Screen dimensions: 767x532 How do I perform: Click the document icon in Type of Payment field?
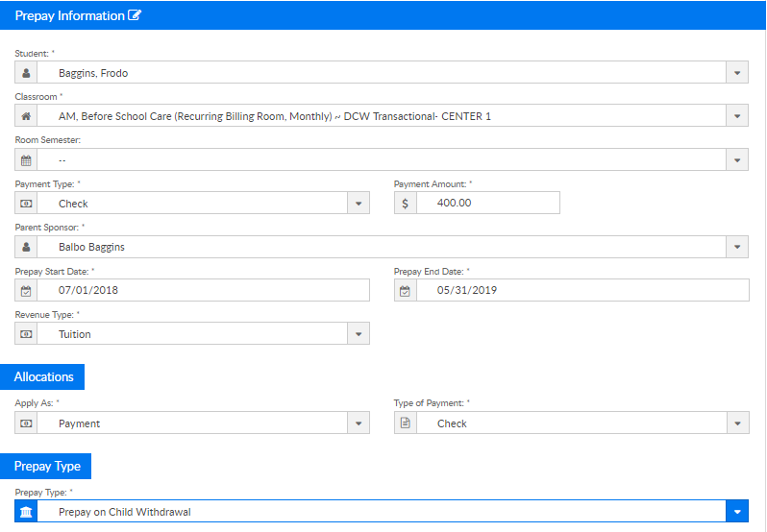406,423
